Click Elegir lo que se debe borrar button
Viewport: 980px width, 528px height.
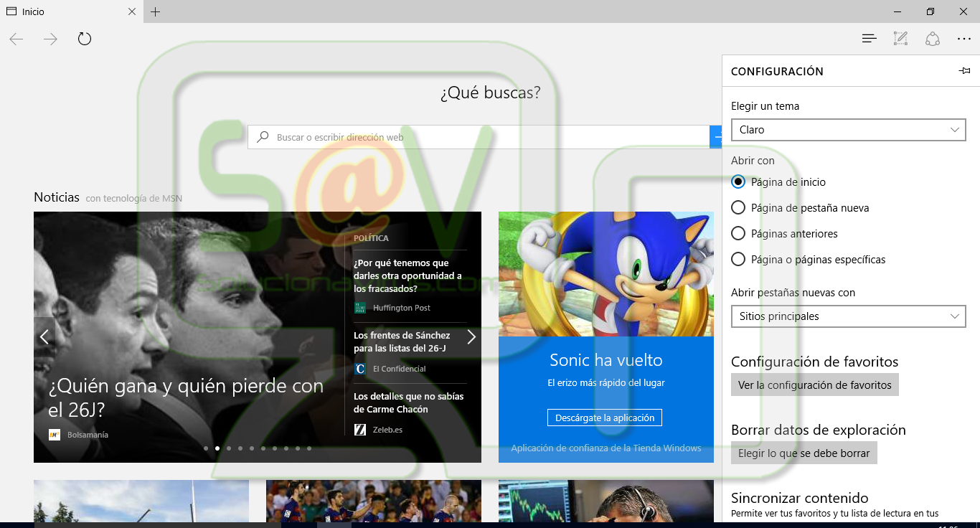click(804, 453)
